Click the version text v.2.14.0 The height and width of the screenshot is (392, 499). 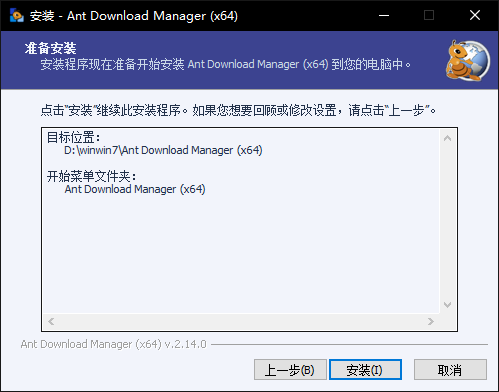186,344
